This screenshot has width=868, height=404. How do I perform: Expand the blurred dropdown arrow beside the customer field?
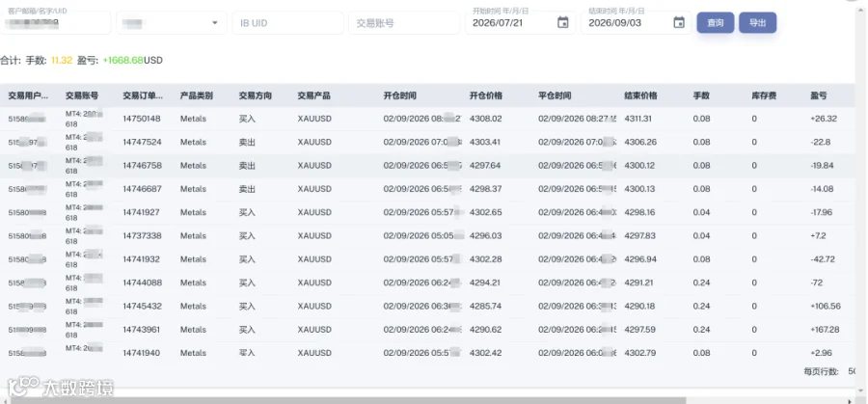pyautogui.click(x=215, y=23)
